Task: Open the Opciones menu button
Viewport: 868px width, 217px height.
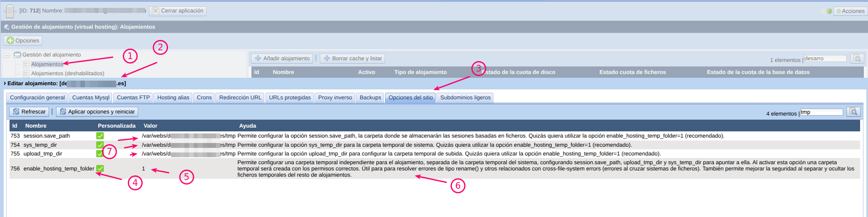Action: click(x=23, y=41)
